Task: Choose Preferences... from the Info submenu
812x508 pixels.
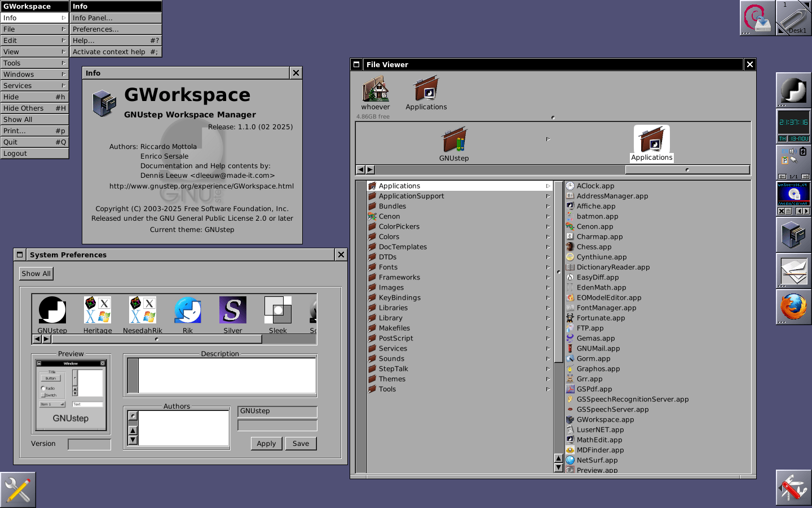Action: tap(116, 29)
